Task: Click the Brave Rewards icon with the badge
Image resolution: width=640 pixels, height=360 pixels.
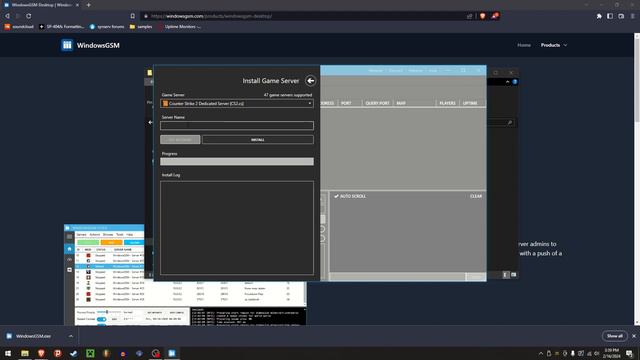Action: [494, 16]
